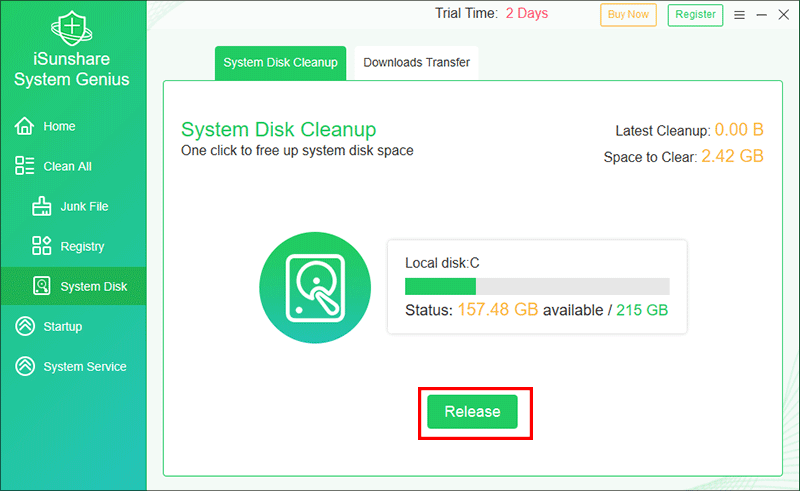Viewport: 800px width, 491px height.
Task: Click the Home house icon
Action: coord(25,127)
